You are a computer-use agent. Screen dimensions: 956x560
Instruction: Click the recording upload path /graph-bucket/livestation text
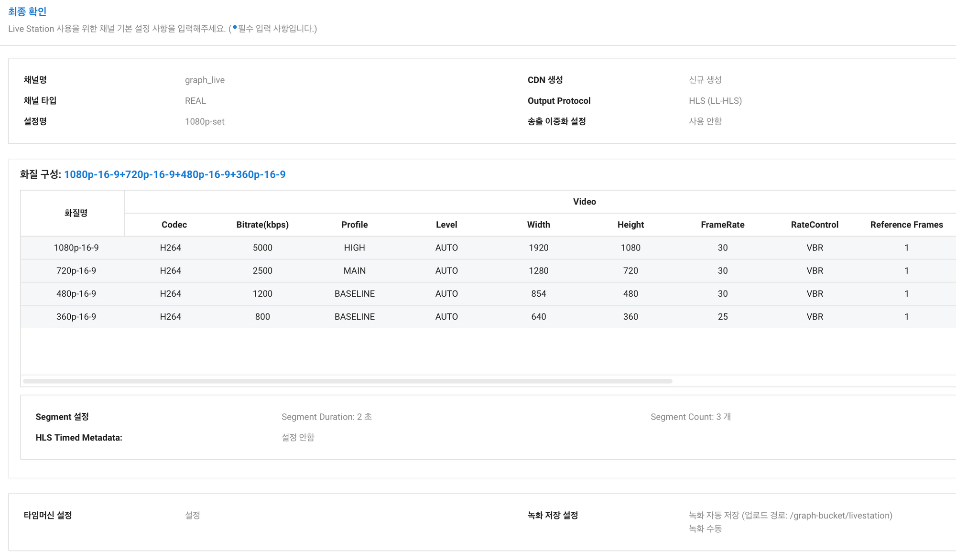point(840,516)
